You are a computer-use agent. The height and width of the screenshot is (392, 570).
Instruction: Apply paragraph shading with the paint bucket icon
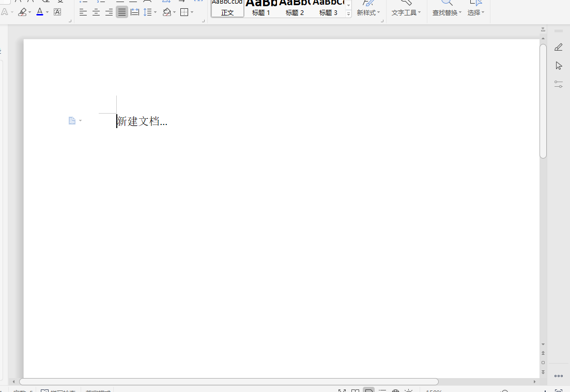pyautogui.click(x=167, y=12)
